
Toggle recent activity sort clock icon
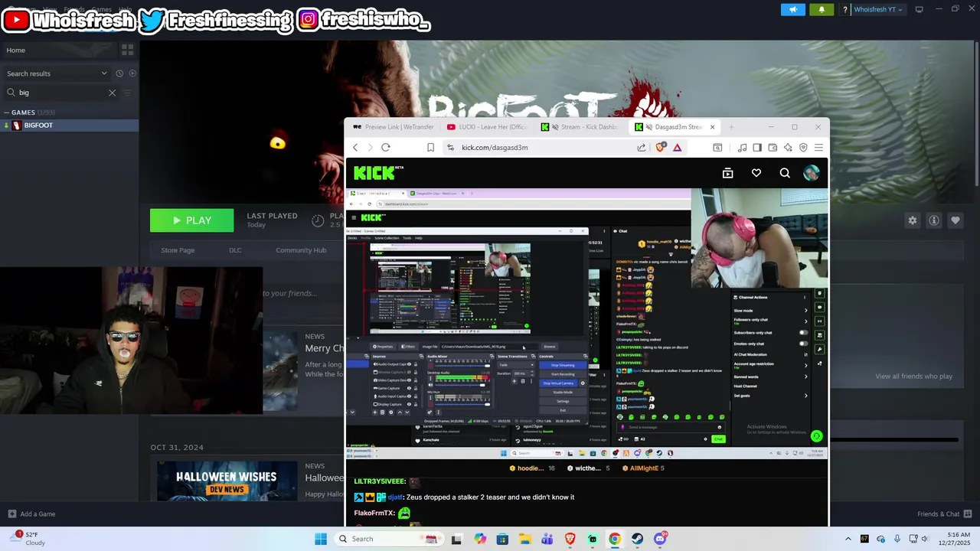[x=119, y=73]
